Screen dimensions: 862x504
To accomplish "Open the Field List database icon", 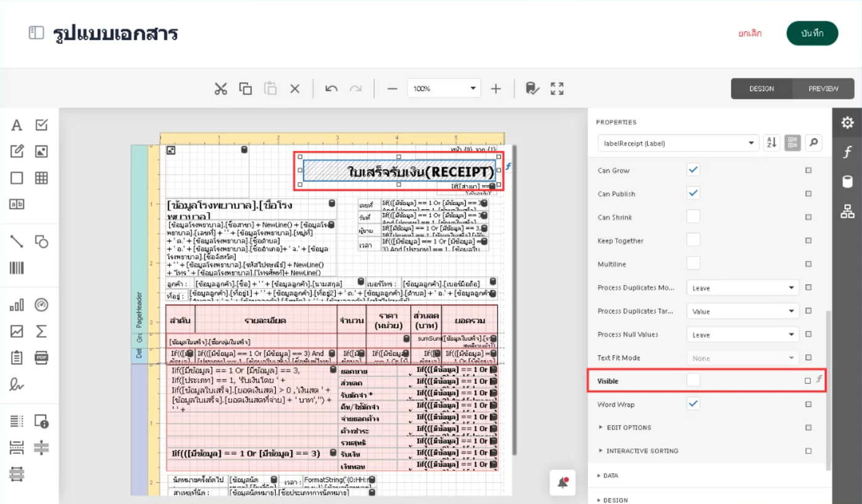I will click(847, 182).
